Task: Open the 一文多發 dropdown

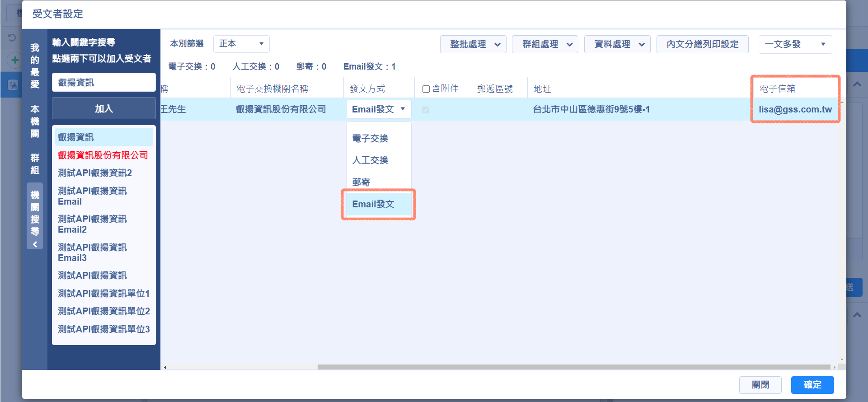Action: (795, 44)
